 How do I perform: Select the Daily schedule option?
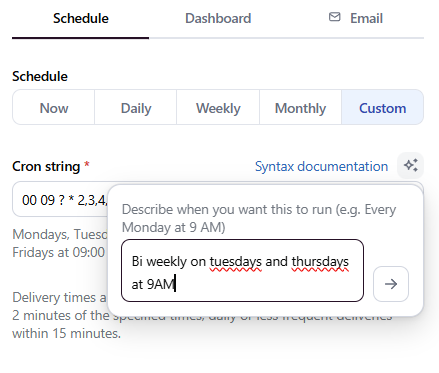pos(136,108)
